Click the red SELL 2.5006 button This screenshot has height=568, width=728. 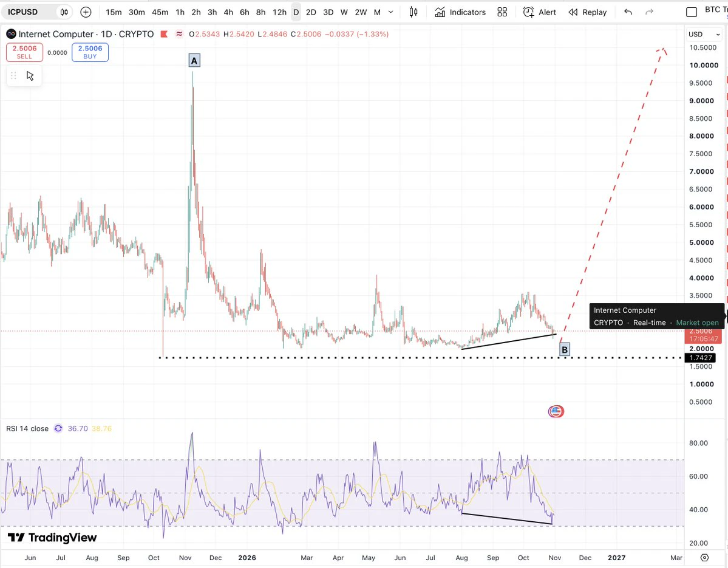tap(25, 52)
